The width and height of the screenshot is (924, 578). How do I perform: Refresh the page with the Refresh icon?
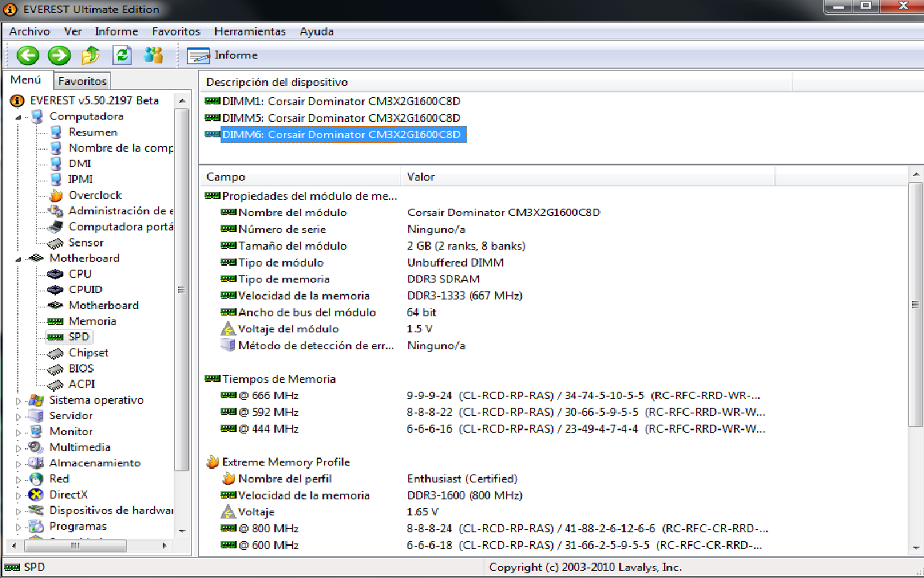(122, 55)
